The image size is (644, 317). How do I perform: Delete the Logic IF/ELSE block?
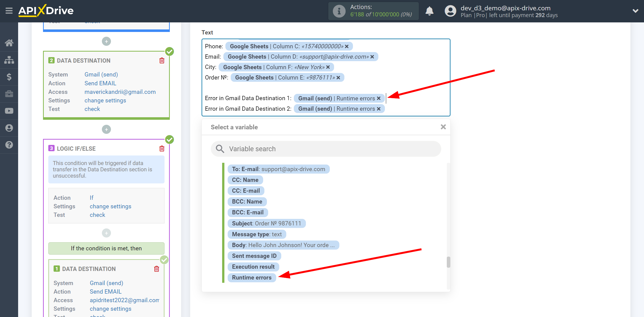162,149
